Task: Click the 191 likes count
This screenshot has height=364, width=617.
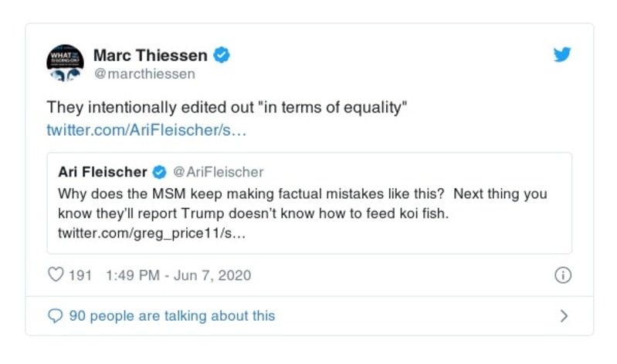Action: (x=80, y=275)
